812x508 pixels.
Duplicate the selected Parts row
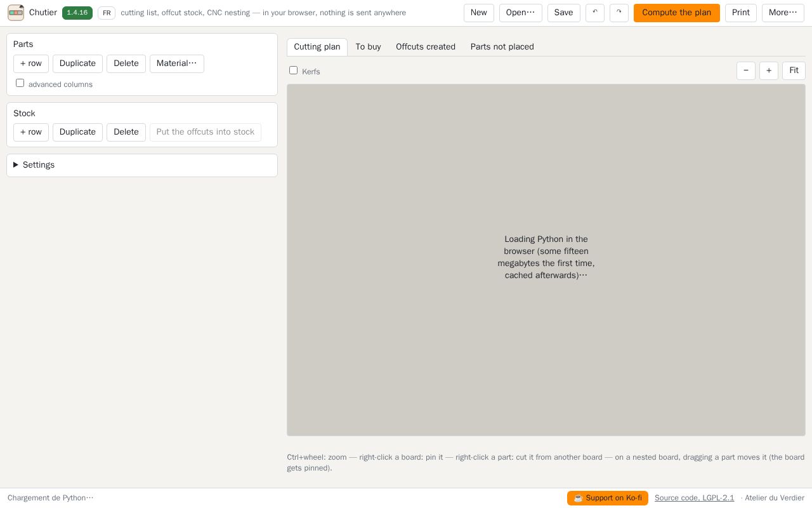click(x=77, y=63)
